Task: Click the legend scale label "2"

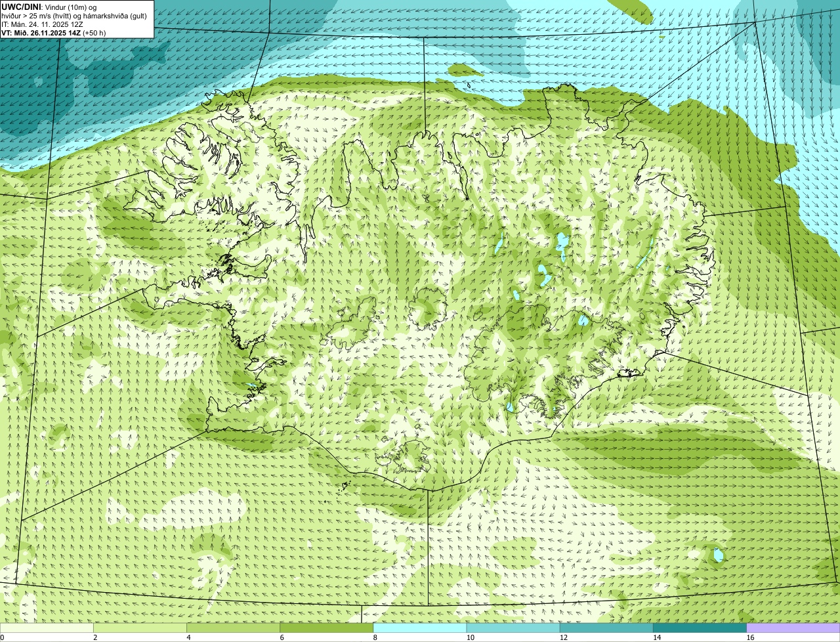Action: [95, 637]
